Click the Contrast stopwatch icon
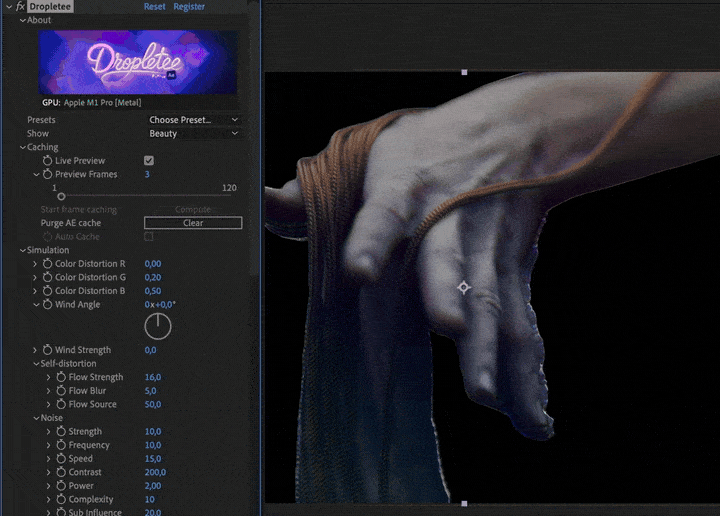Image resolution: width=720 pixels, height=516 pixels. [60, 472]
